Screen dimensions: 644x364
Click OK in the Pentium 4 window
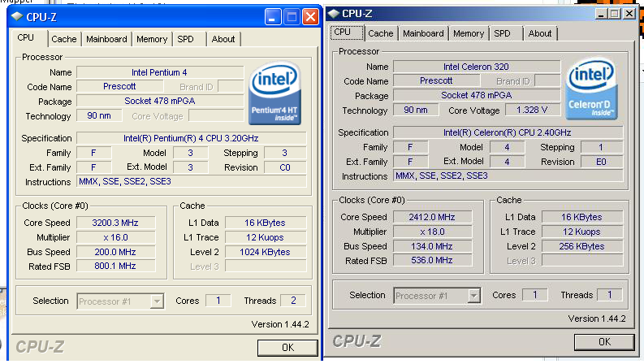[287, 348]
